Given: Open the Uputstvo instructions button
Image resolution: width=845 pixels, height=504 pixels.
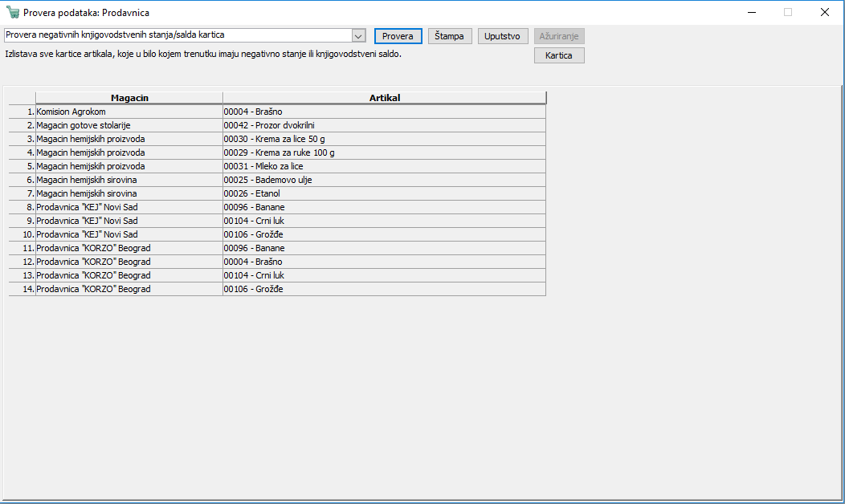Looking at the screenshot, I should 502,36.
